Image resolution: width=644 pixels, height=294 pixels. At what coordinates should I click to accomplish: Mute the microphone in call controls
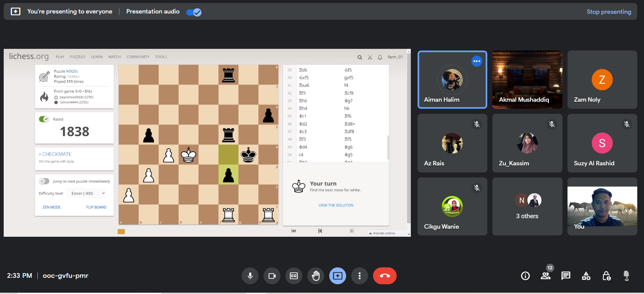tap(250, 276)
